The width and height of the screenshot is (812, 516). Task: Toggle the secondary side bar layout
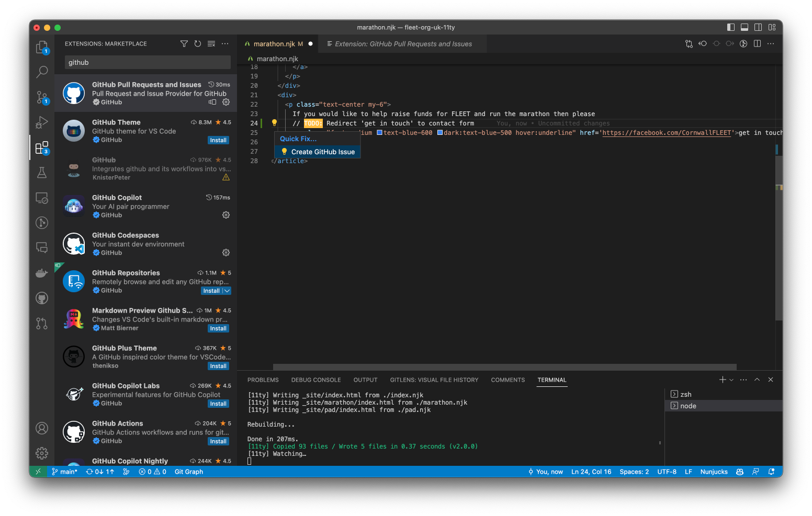point(758,27)
